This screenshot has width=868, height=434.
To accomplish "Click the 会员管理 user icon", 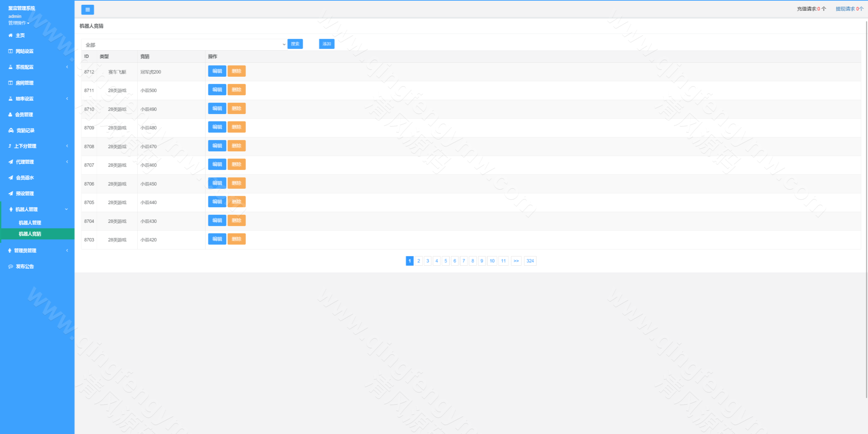I will tap(10, 115).
